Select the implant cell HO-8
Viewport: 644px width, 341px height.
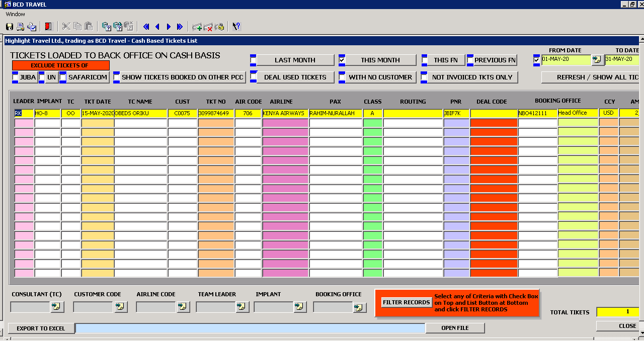pyautogui.click(x=47, y=114)
